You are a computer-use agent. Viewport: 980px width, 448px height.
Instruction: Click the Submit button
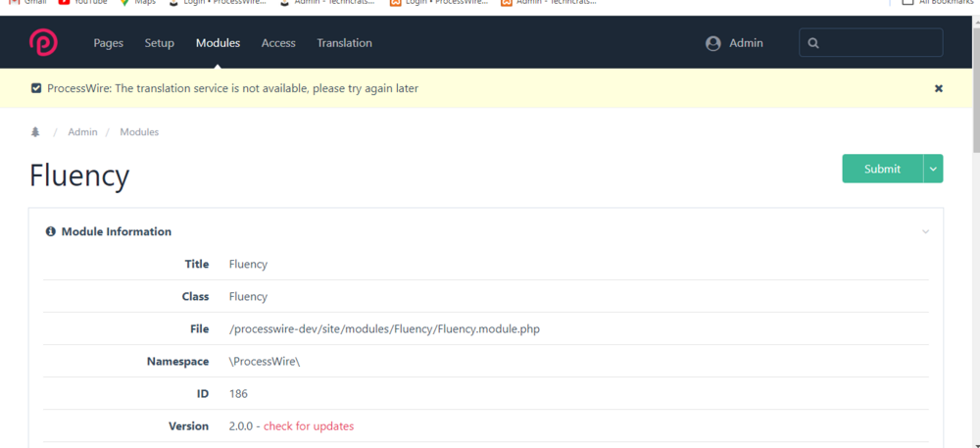click(882, 169)
